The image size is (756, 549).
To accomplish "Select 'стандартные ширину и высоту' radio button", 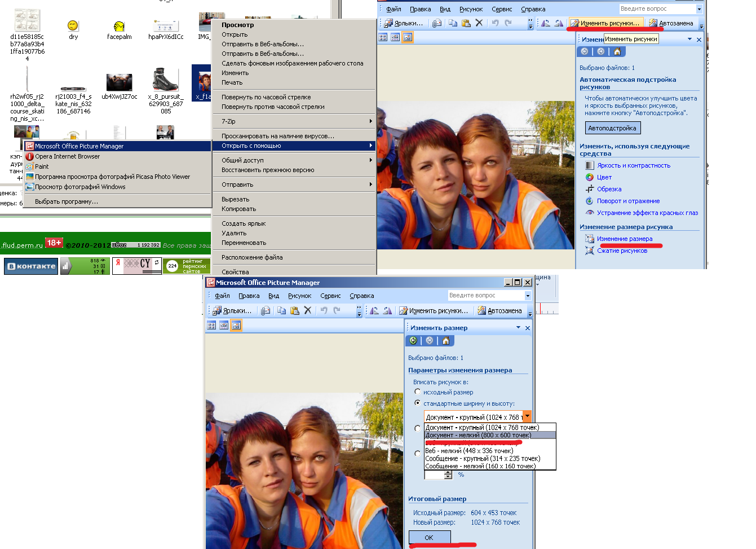I will point(418,403).
